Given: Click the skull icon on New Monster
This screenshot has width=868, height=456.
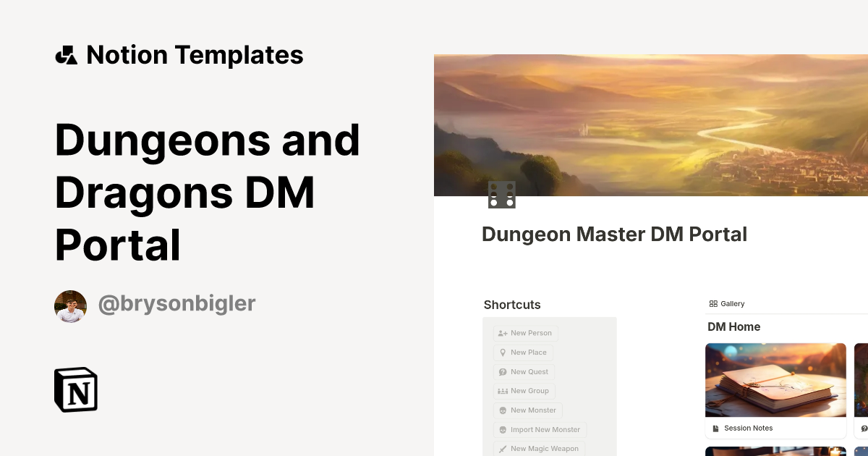Looking at the screenshot, I should click(503, 410).
